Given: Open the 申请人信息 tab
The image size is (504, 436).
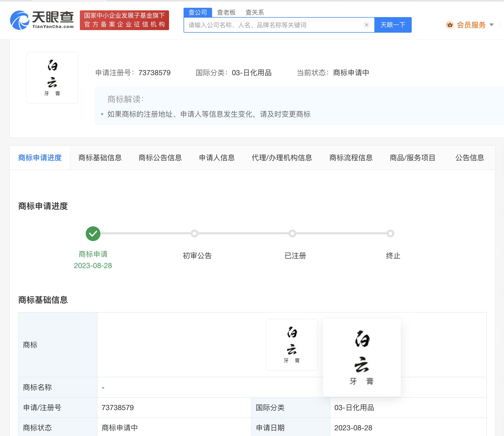Looking at the screenshot, I should (217, 158).
